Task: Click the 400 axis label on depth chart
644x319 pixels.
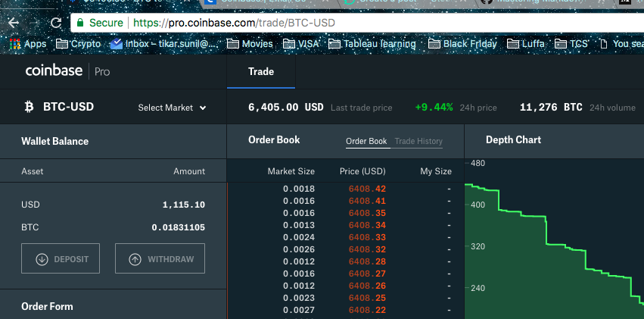Action: click(x=478, y=205)
